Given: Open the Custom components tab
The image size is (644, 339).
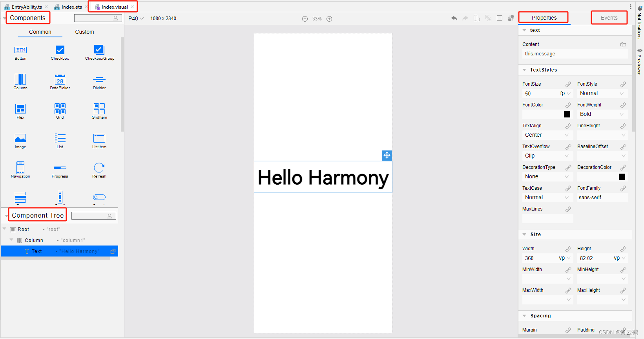Looking at the screenshot, I should point(84,32).
